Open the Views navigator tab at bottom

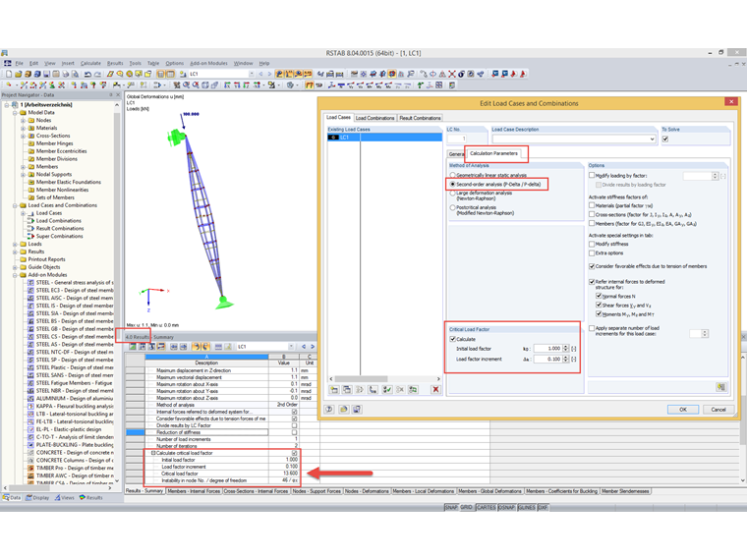click(x=64, y=498)
